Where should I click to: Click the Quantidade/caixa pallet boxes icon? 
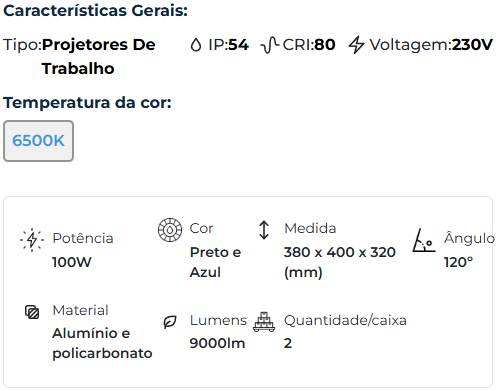click(x=264, y=322)
